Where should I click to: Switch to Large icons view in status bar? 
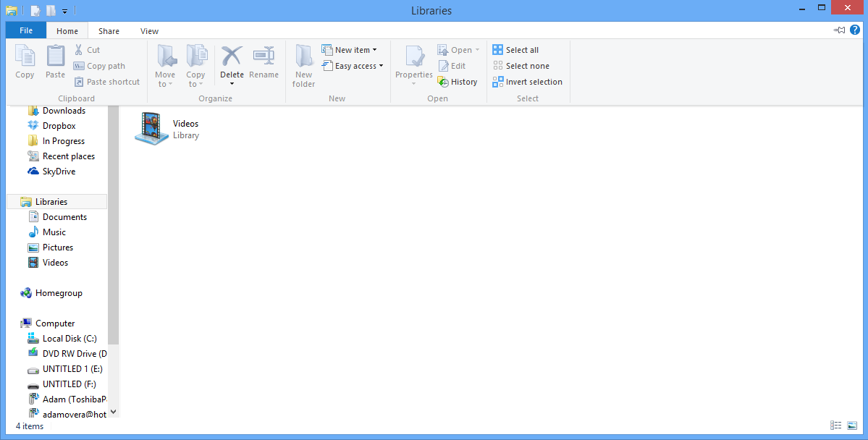[852, 425]
